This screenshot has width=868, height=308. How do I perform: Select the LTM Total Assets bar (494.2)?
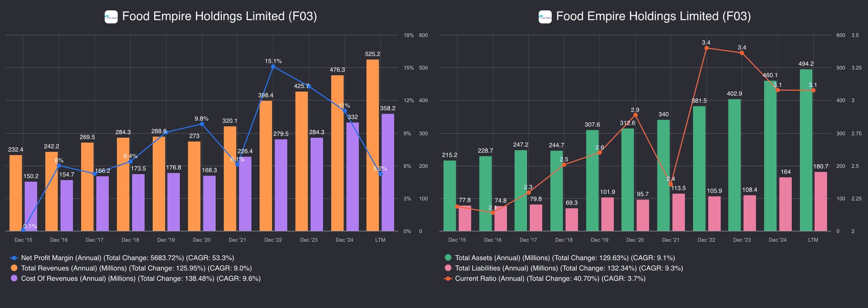806,150
